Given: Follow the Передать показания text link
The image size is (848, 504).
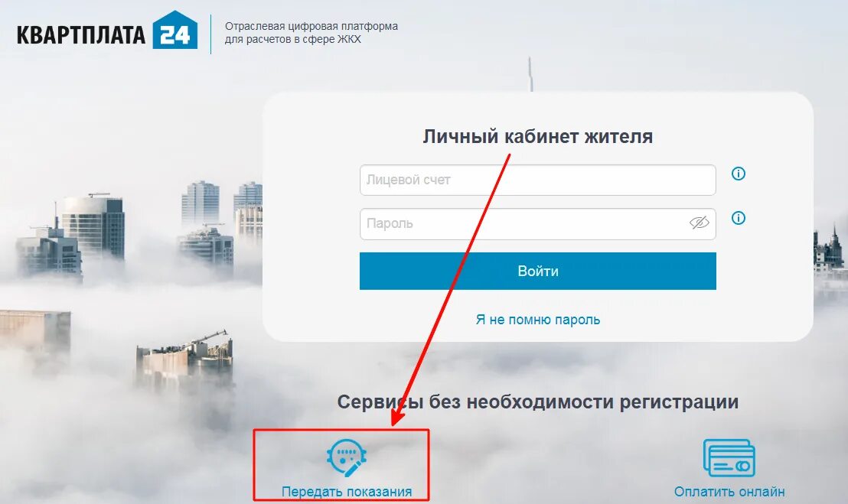Looking at the screenshot, I should pyautogui.click(x=347, y=492).
